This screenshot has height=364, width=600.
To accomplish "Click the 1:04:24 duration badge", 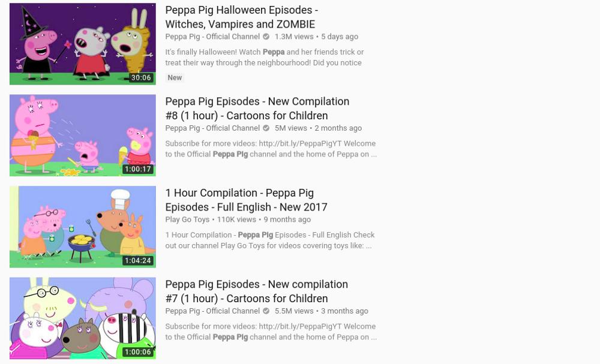I will (x=138, y=260).
